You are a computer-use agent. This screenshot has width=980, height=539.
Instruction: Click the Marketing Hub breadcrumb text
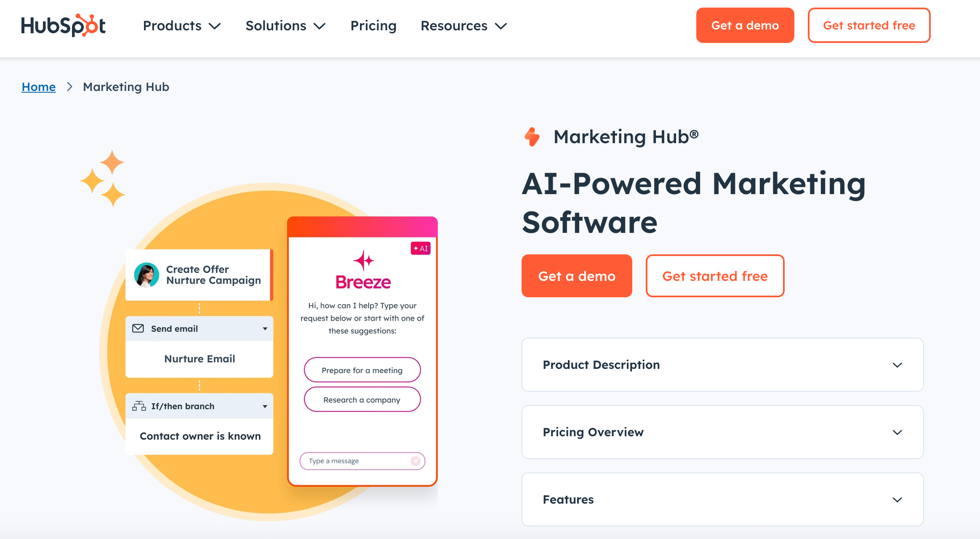click(x=126, y=87)
